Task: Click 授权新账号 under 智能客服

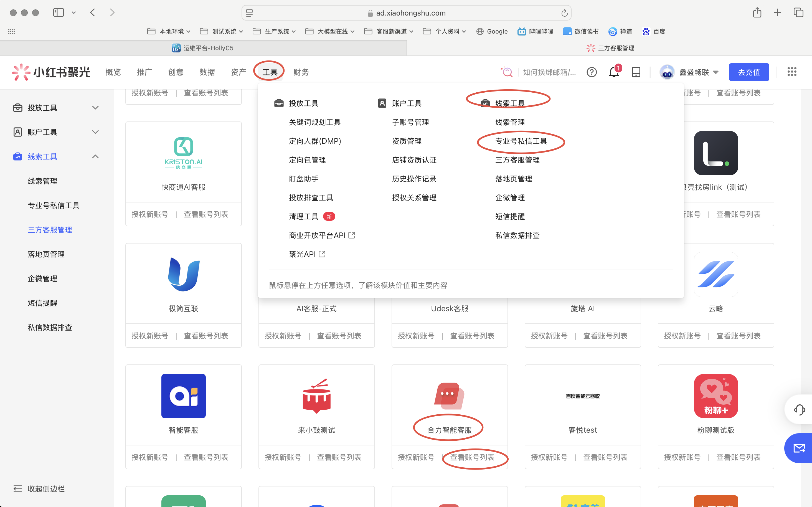Action: click(149, 457)
